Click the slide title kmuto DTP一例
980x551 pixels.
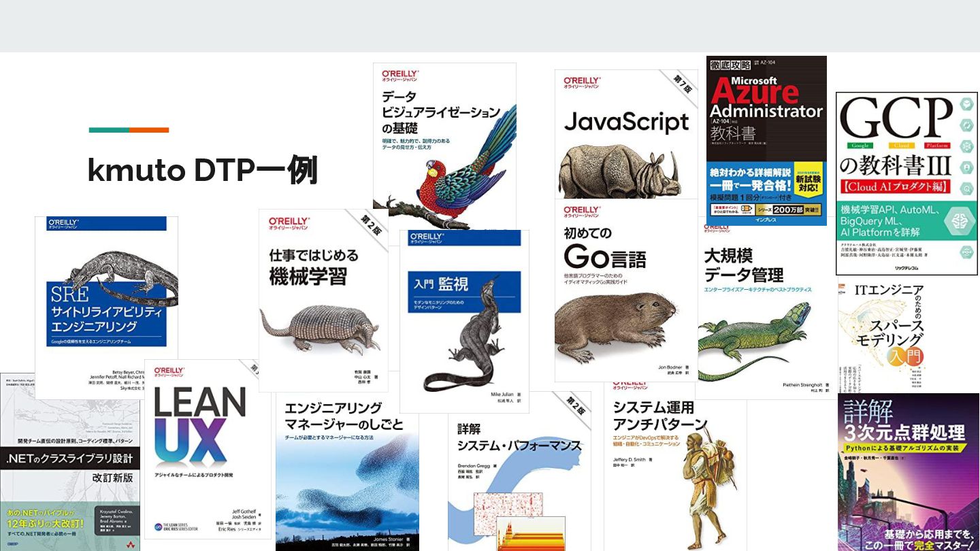pyautogui.click(x=203, y=171)
